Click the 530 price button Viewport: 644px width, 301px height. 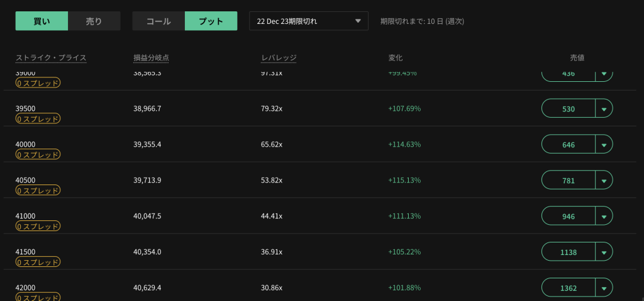(x=569, y=109)
